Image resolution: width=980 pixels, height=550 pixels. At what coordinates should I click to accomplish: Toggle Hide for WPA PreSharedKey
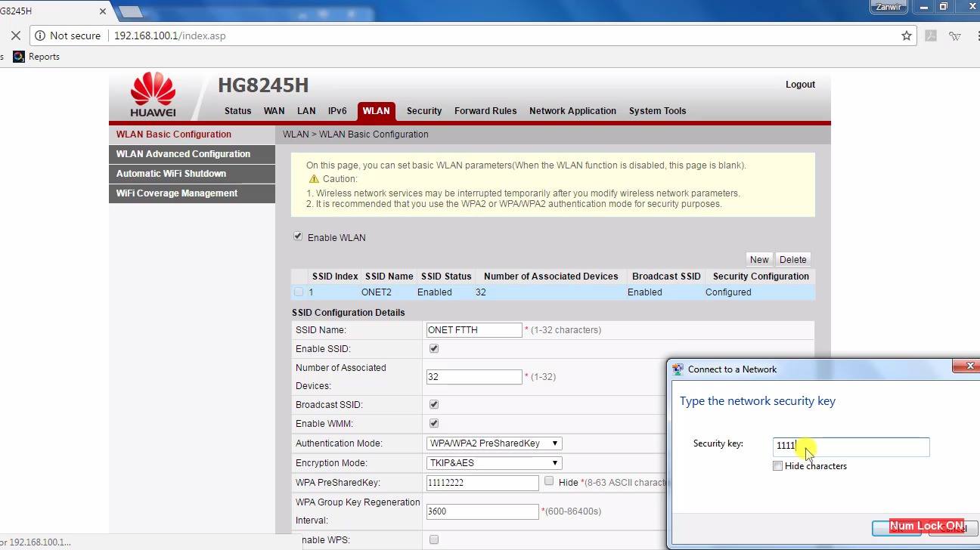pos(550,481)
